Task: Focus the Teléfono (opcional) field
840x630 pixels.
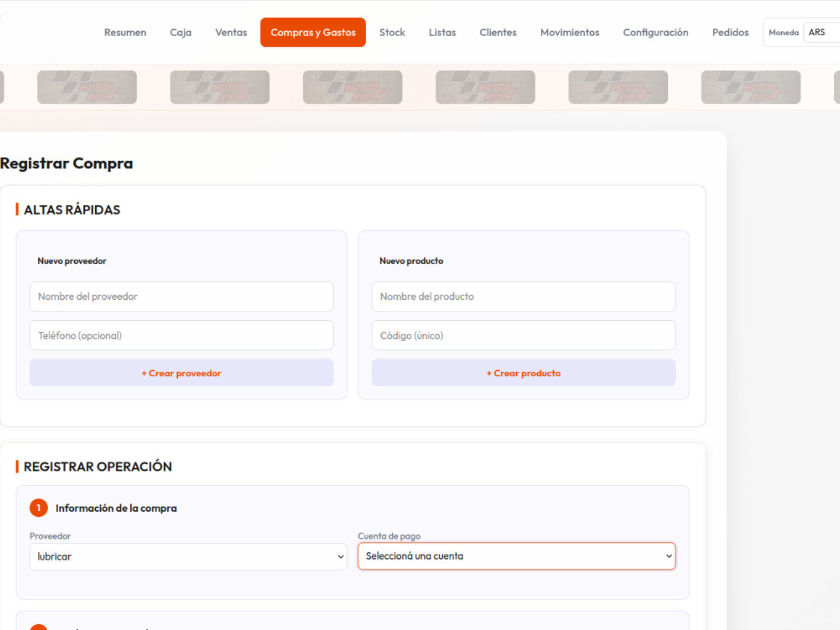Action: pos(181,335)
